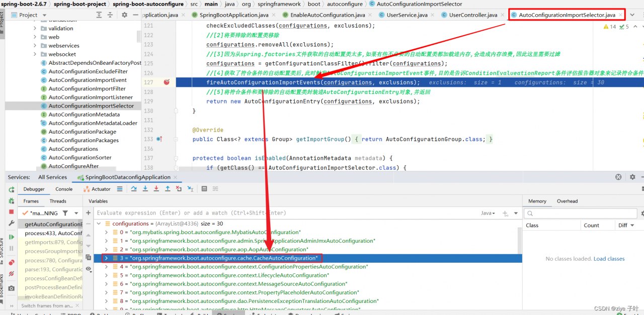
Task: Expand the webservices folder
Action: 35,46
